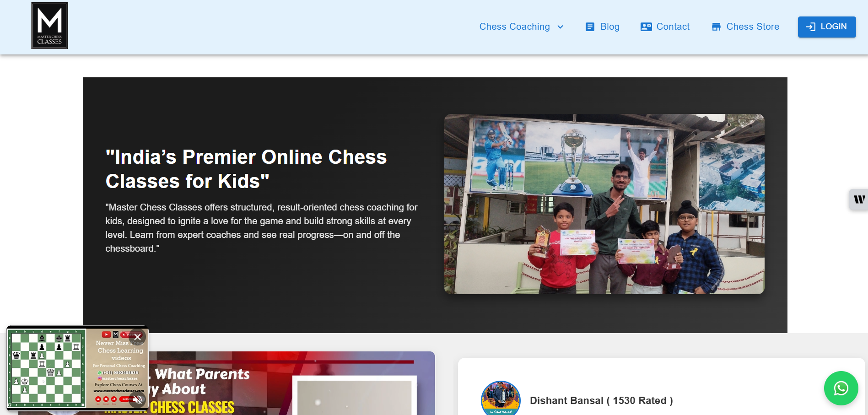Screen dimensions: 868x415
Task: Click the Master Chess Classes logo
Action: [x=49, y=26]
